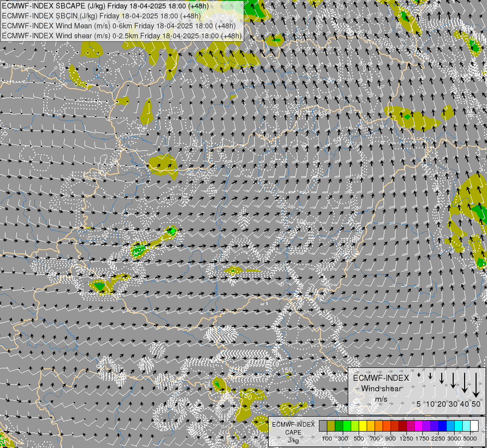
Task: Click the 5 m/s wind shear legend arrow
Action: pos(419,375)
